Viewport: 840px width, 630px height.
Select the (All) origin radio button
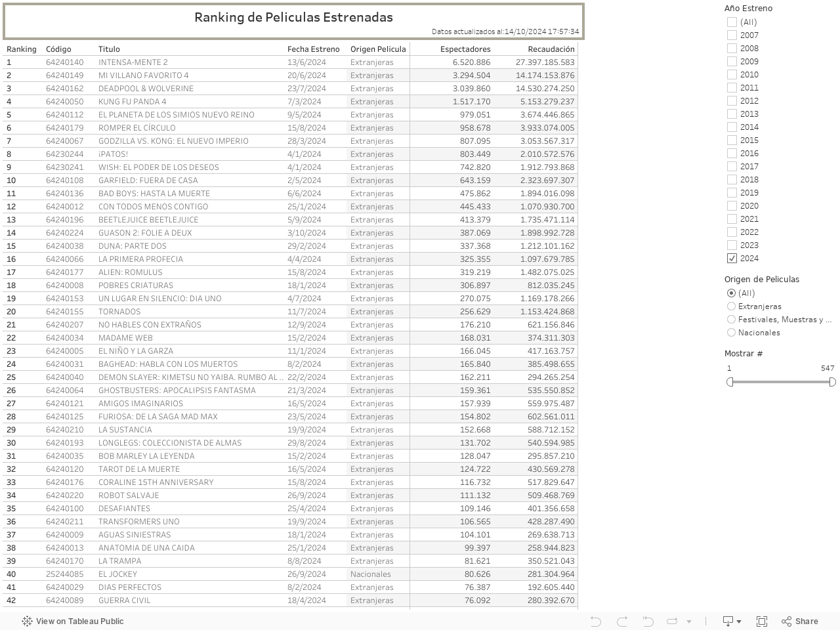coord(731,293)
